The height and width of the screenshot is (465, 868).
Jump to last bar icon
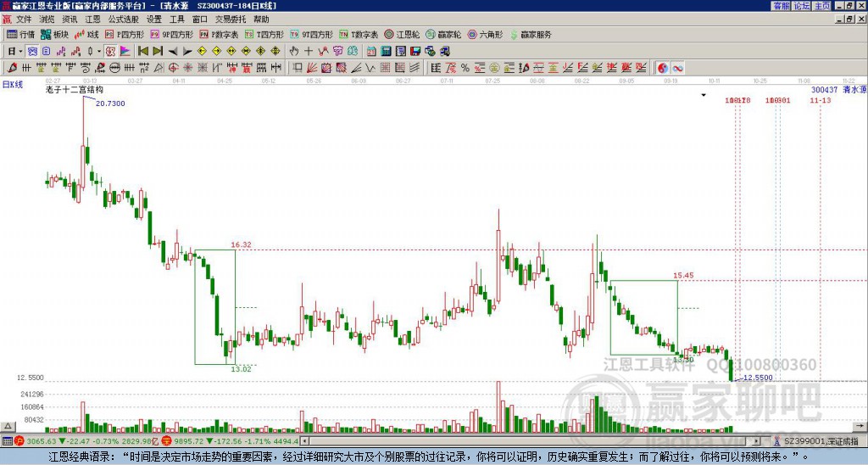tap(158, 51)
